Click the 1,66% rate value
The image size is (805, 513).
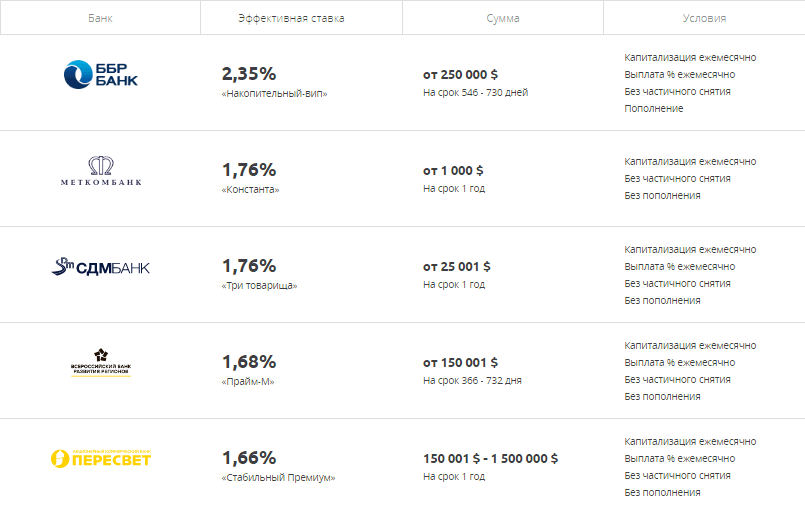[x=249, y=458]
